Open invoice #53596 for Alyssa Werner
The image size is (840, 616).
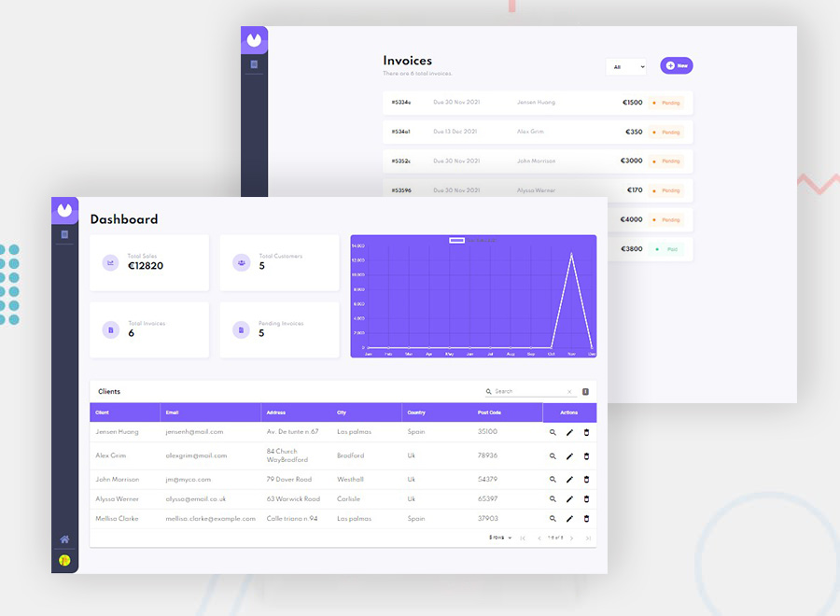tap(538, 190)
